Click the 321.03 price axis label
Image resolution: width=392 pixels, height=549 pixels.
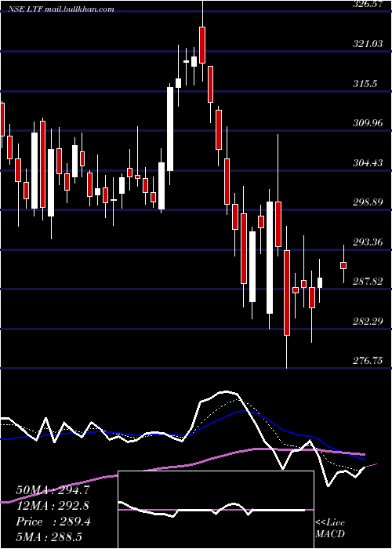(367, 44)
